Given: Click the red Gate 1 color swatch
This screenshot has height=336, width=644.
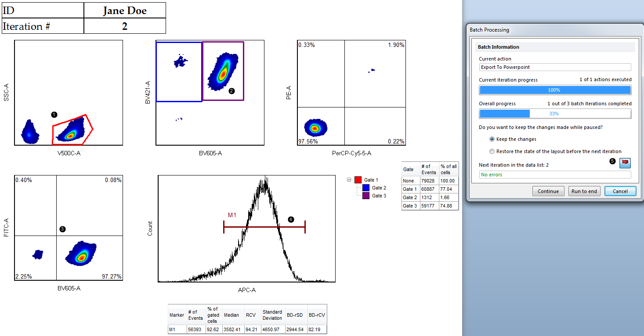Looking at the screenshot, I should (x=358, y=180).
